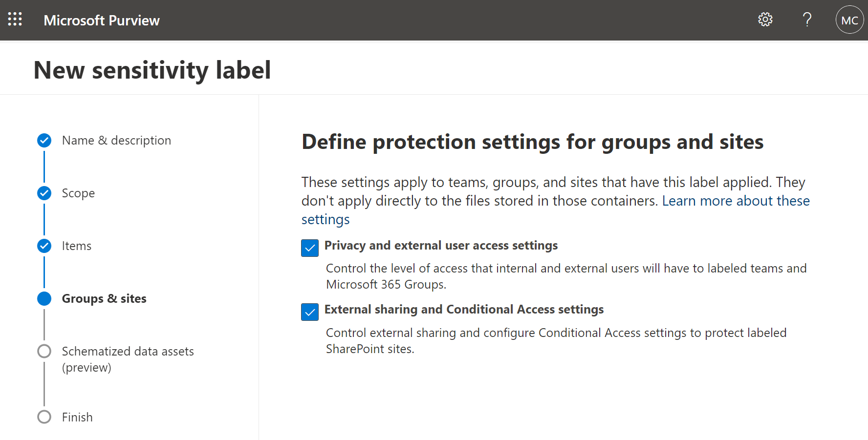
Task: Open the Microsoft 365 app launcher grid
Action: [x=15, y=20]
